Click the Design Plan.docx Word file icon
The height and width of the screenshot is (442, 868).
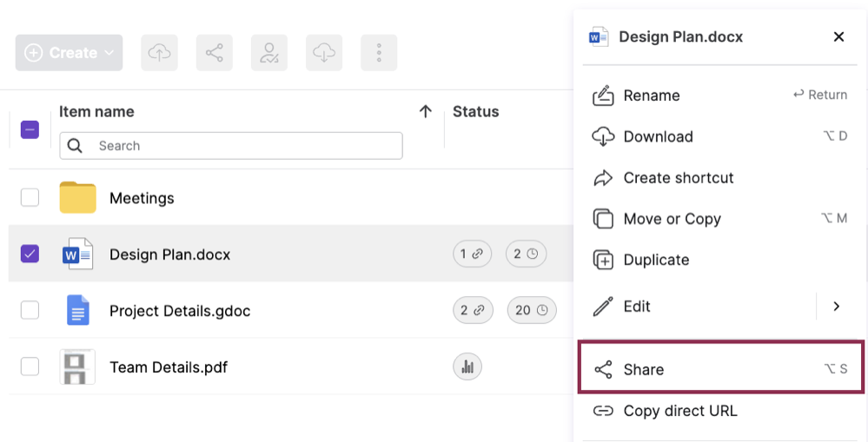click(77, 254)
